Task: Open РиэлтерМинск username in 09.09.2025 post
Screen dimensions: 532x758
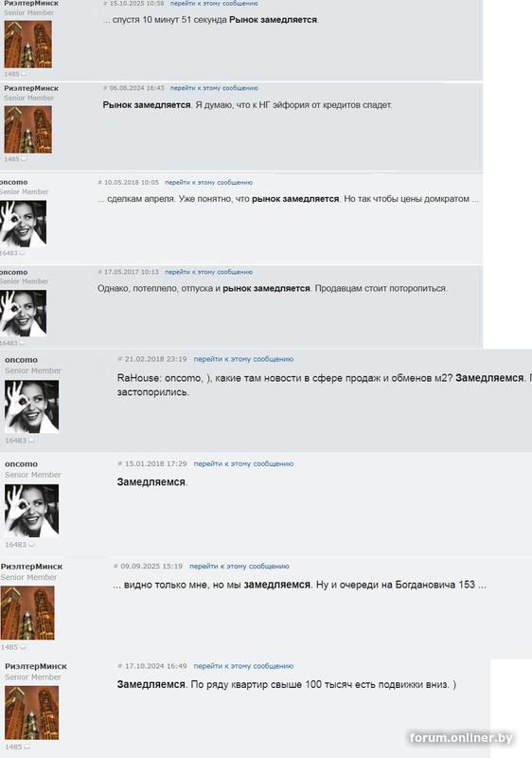Action: point(31,567)
